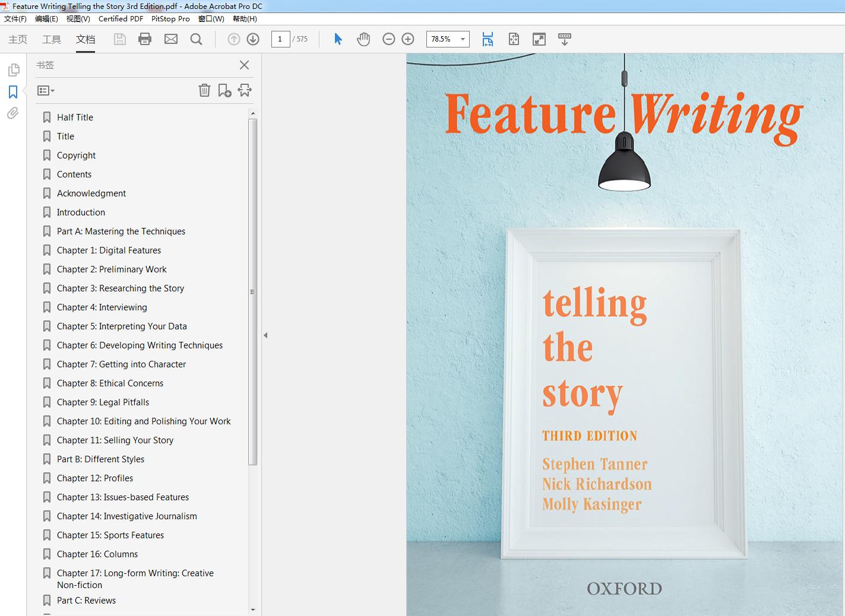Select the Hand pan tool

[363, 39]
